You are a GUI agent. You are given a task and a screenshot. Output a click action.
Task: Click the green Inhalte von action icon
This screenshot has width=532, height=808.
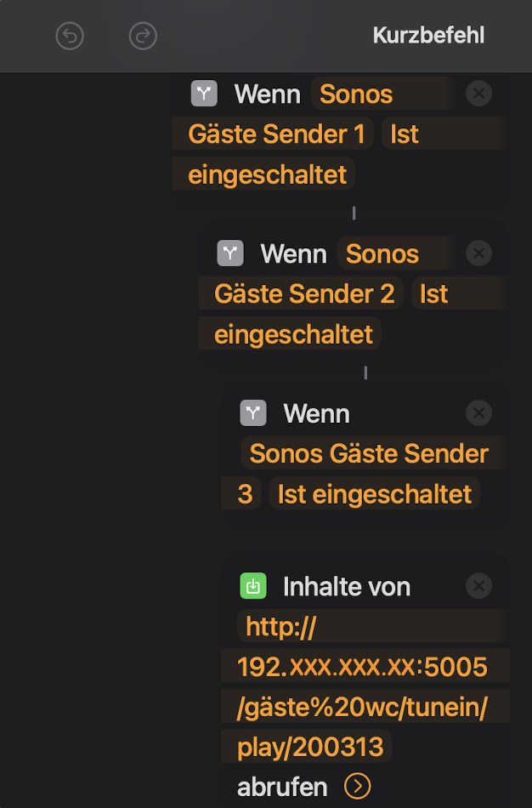[252, 586]
